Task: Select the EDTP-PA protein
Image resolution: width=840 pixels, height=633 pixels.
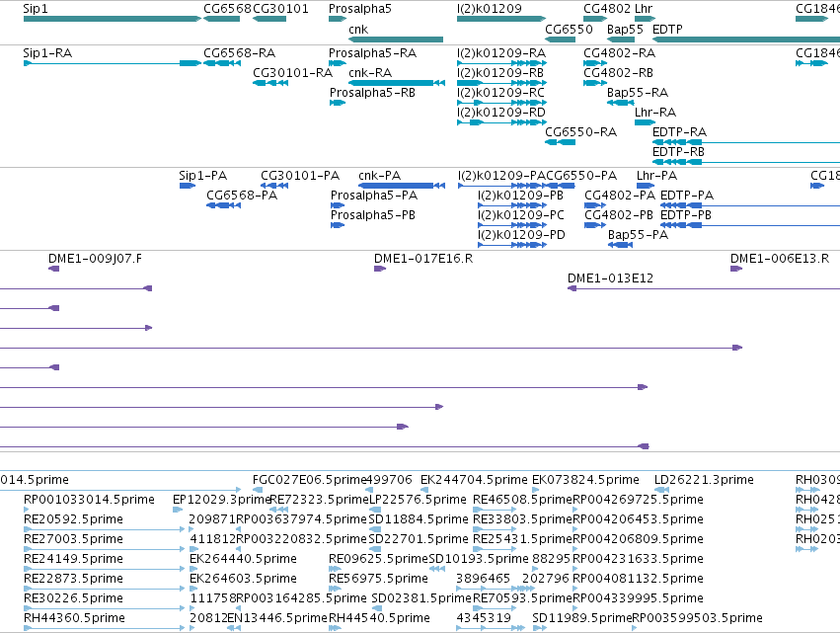Action: pyautogui.click(x=750, y=205)
